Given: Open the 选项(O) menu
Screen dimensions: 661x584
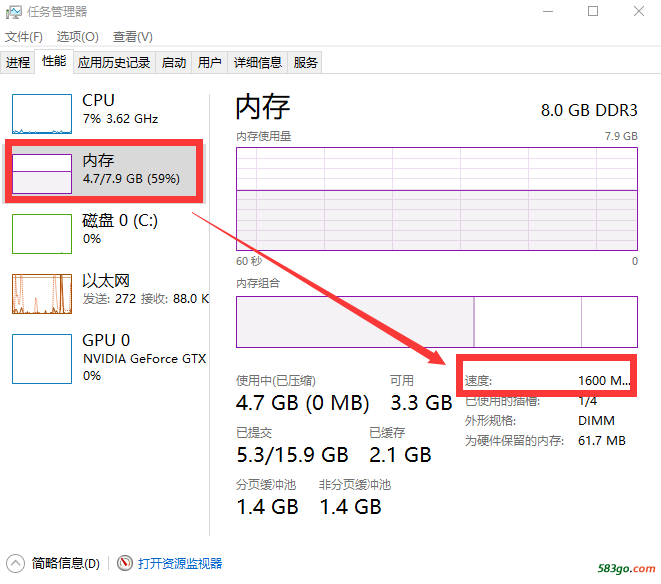Looking at the screenshot, I should 78,37.
